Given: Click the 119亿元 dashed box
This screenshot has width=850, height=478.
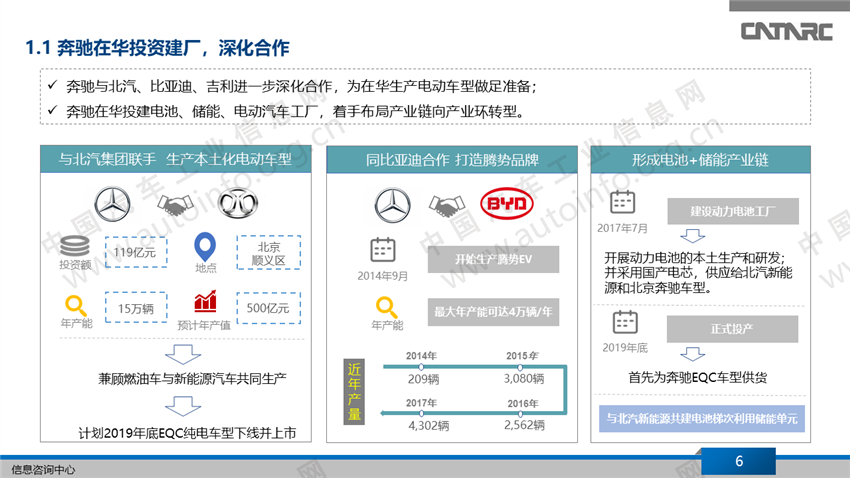Looking at the screenshot, I should coord(136,252).
